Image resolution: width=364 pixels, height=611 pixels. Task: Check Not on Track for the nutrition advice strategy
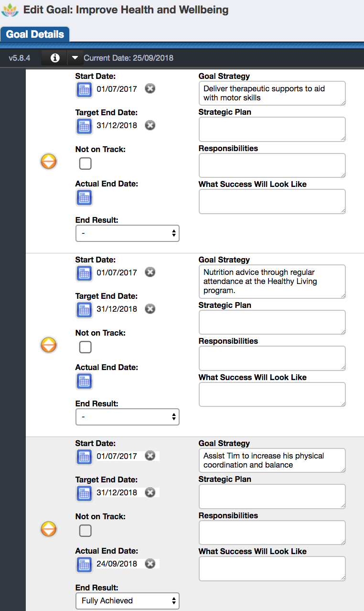point(85,347)
